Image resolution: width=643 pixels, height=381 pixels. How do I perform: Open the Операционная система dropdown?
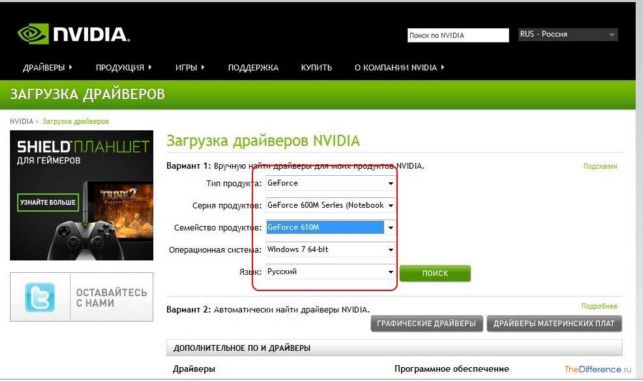[x=330, y=249]
